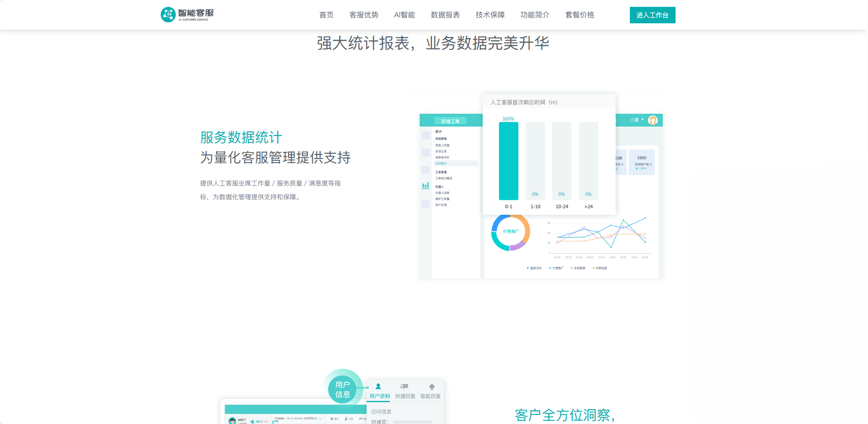868x424 pixels.
Task: Click the 1300 咨询客户数 stat card
Action: click(642, 162)
